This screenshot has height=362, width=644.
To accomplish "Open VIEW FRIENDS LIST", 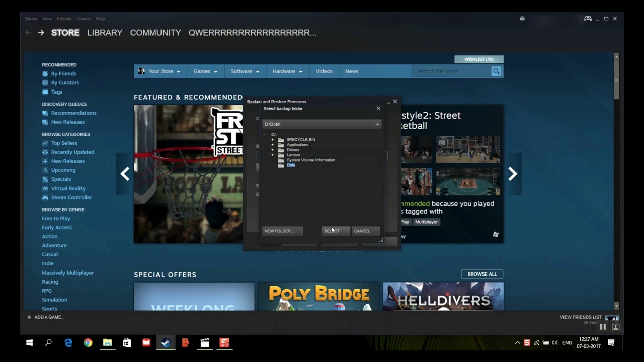I will [581, 317].
